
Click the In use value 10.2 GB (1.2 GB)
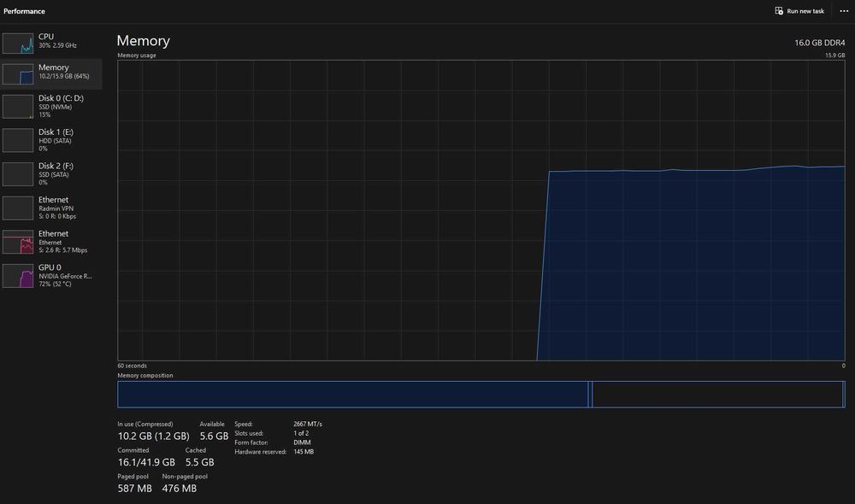tap(153, 436)
